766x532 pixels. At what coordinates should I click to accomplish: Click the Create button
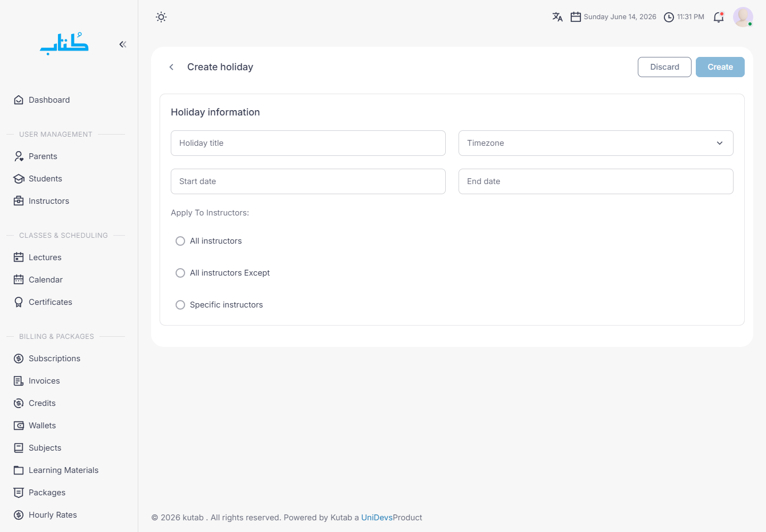coord(720,67)
